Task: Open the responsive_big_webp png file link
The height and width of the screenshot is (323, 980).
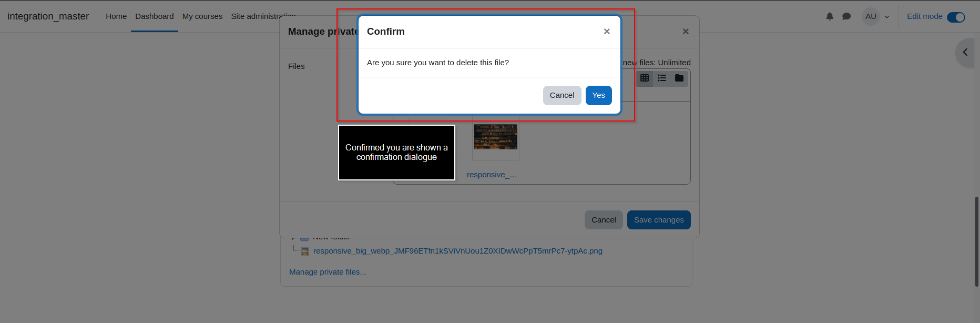Action: 458,251
